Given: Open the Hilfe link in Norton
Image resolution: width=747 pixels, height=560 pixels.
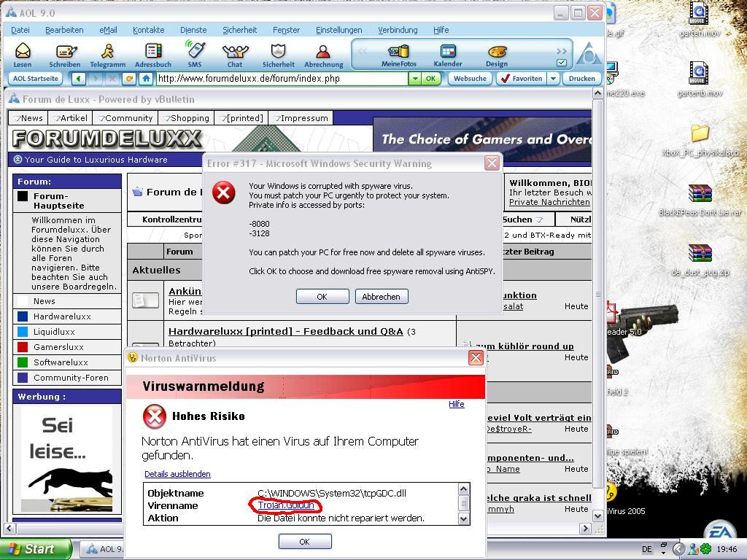Looking at the screenshot, I should pyautogui.click(x=457, y=404).
